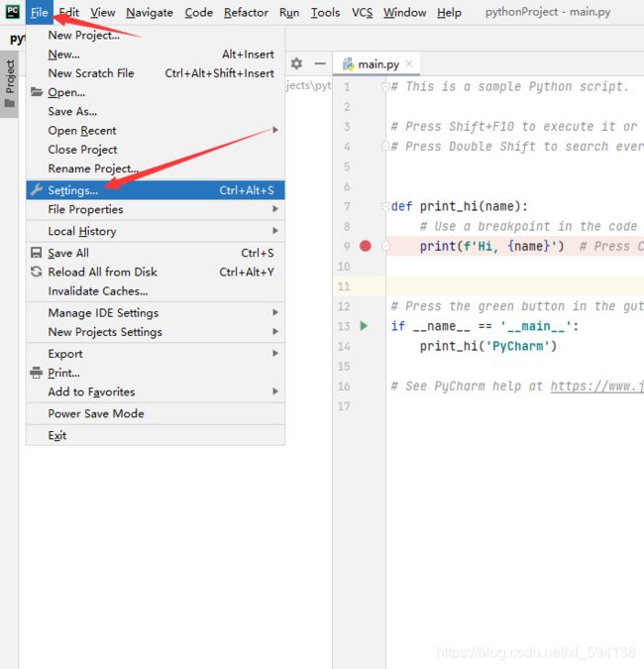This screenshot has height=669, width=644.
Task: Click the fold end marker on line 4
Action: click(x=385, y=147)
